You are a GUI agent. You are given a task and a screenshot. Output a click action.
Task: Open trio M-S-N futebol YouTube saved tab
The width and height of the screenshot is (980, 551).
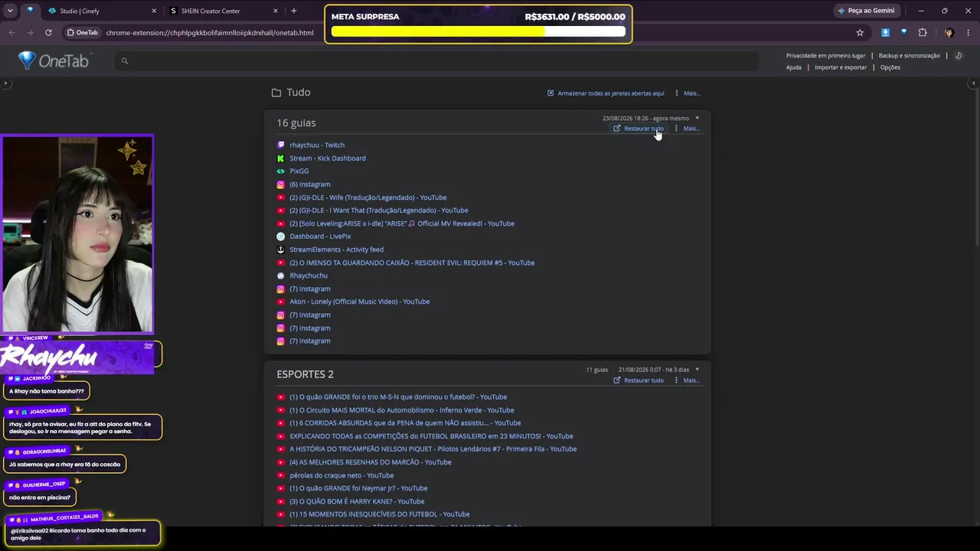tap(398, 397)
